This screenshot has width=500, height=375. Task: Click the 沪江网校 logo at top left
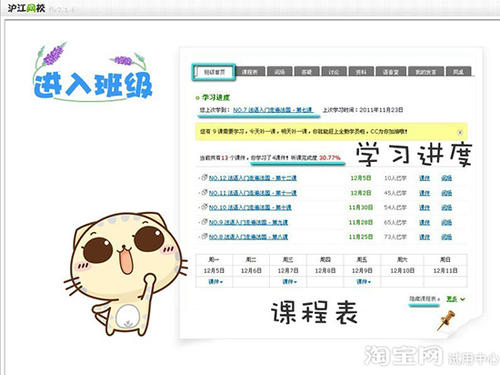26,8
